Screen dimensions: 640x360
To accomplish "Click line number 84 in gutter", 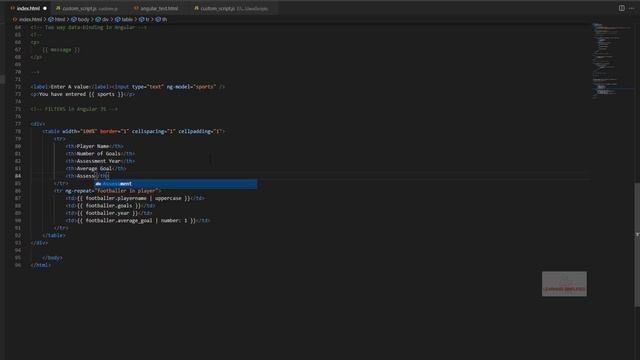I will point(18,176).
